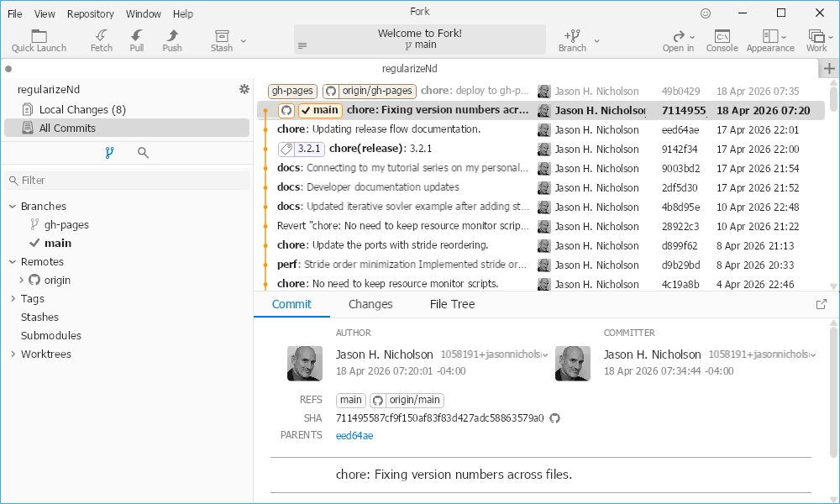The image size is (840, 504).
Task: Push commits with the Push icon
Action: pyautogui.click(x=172, y=36)
